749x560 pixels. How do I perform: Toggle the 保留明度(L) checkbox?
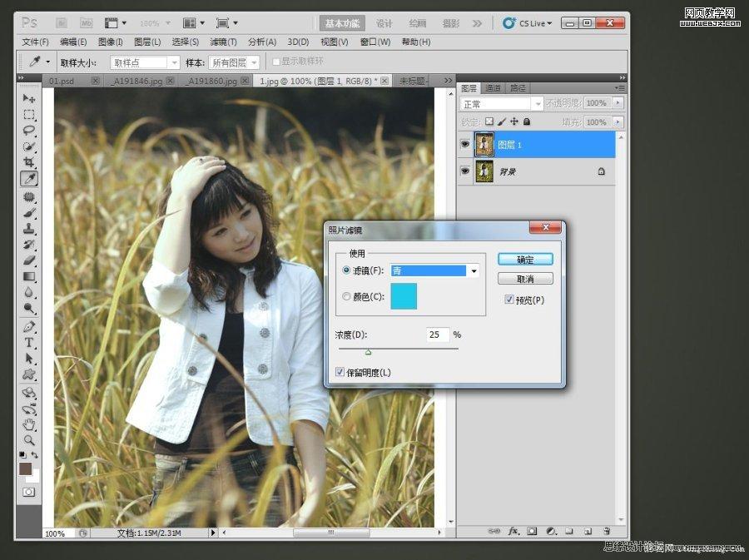pyautogui.click(x=340, y=372)
